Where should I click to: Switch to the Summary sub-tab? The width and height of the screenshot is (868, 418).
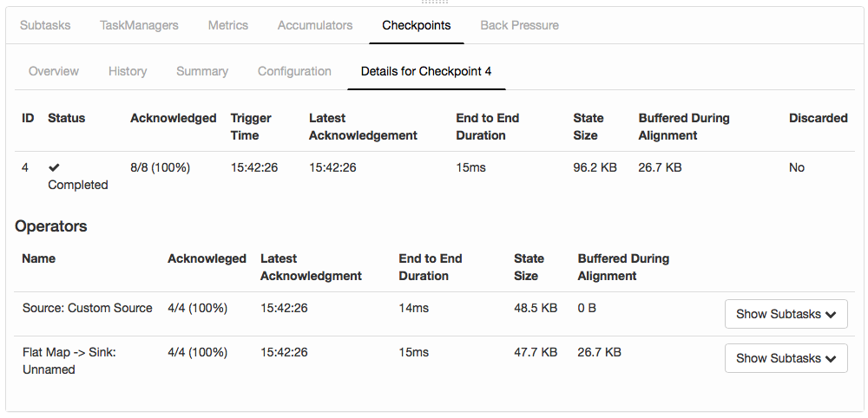[x=202, y=71]
